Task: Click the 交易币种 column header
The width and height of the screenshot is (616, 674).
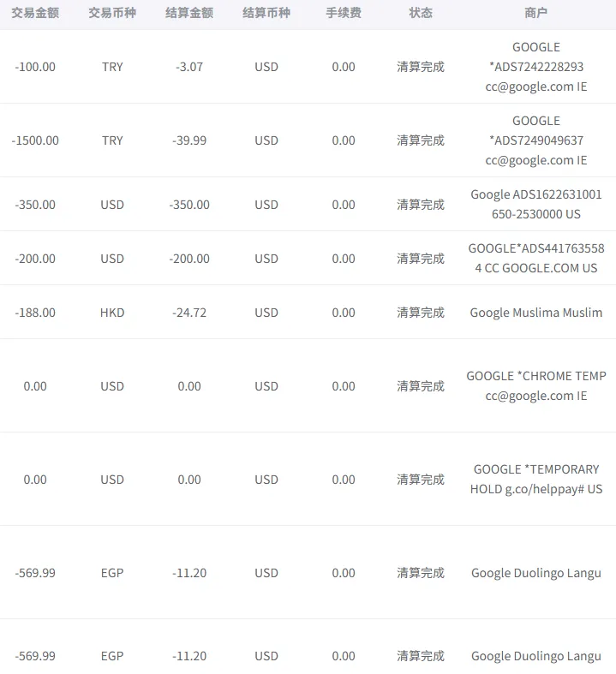Action: tap(112, 13)
